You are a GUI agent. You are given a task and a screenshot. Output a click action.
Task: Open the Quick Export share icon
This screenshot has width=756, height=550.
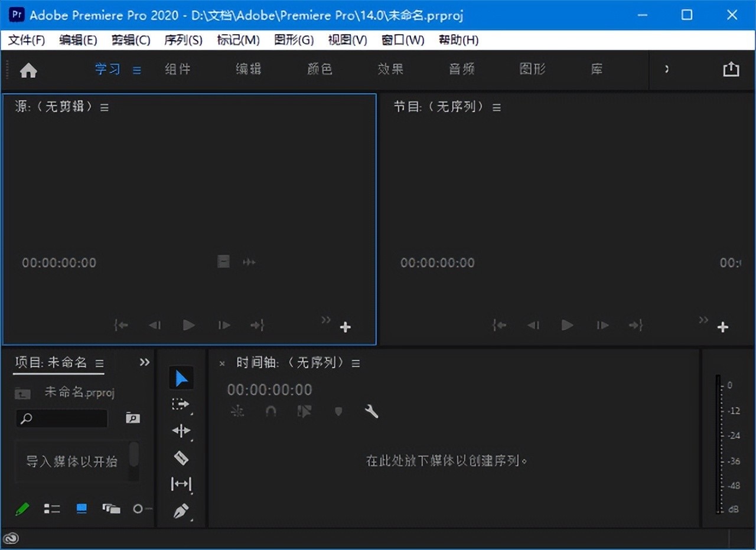coord(731,69)
